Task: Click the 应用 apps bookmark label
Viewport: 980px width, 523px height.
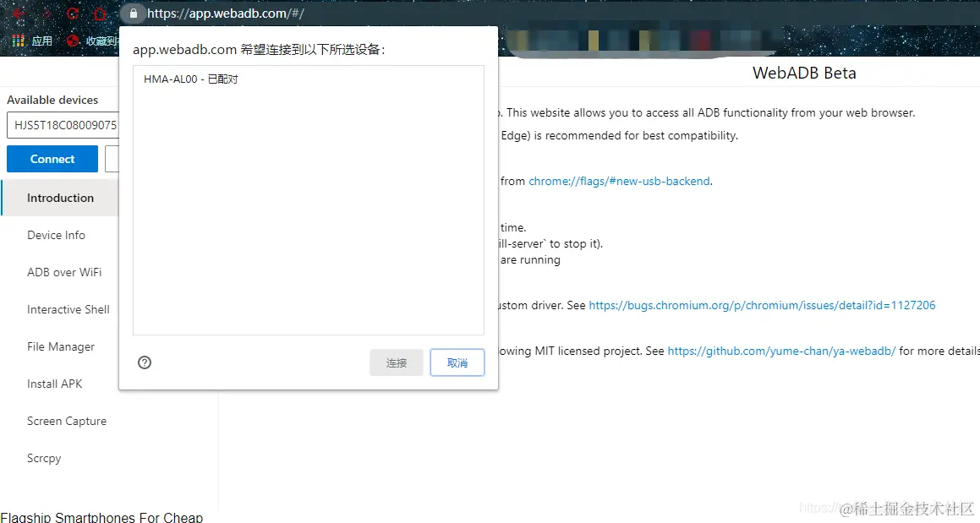Action: (42, 41)
